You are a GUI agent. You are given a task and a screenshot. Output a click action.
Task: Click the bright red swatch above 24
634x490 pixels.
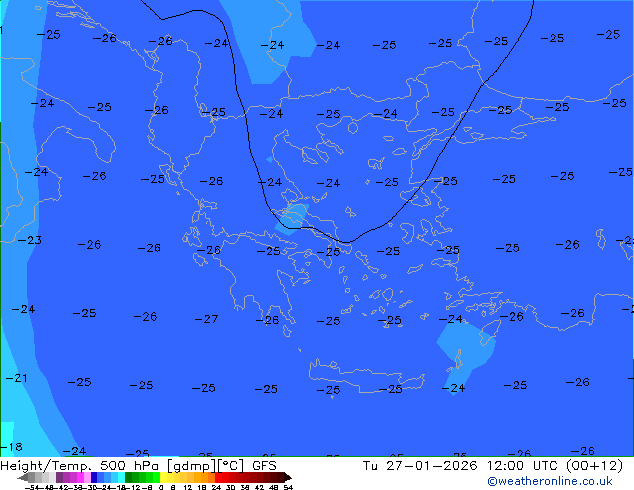point(218,477)
